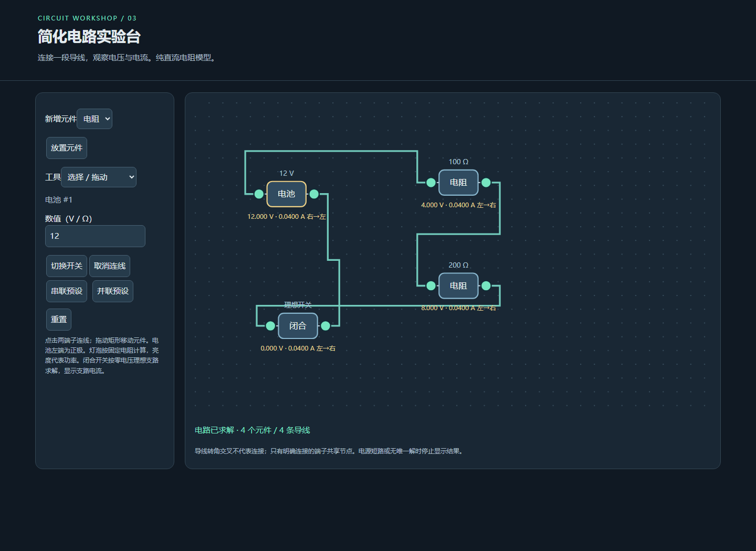Select the 电池 battery component block
The height and width of the screenshot is (551, 756).
[x=287, y=194]
